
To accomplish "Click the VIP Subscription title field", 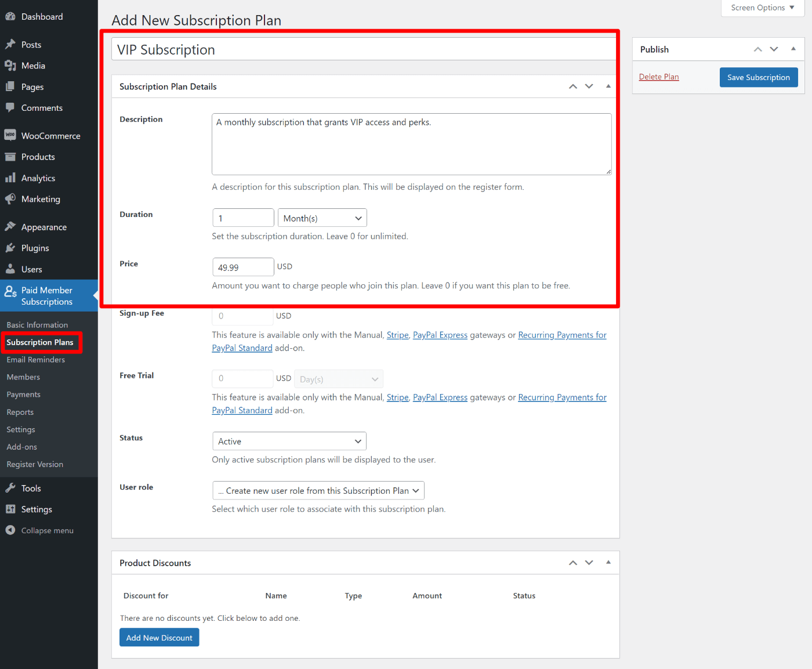I will [x=364, y=49].
